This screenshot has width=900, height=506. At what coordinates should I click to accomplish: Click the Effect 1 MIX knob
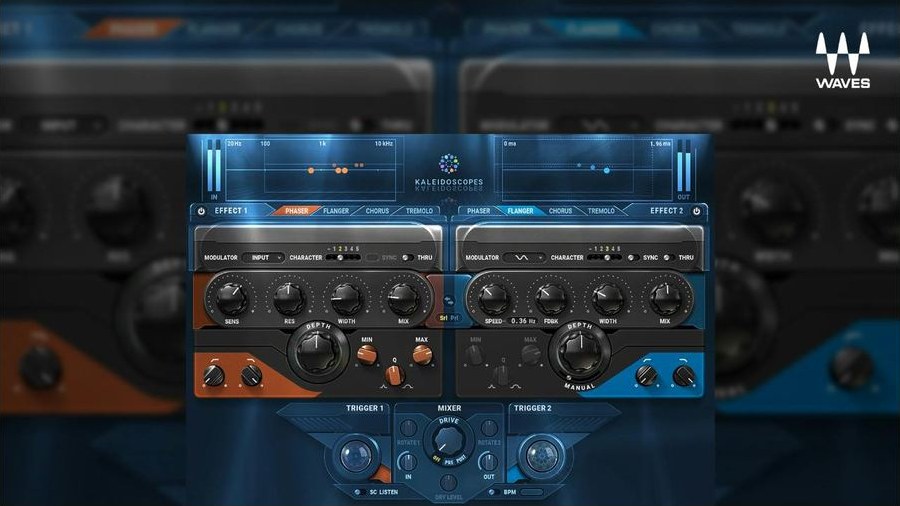point(404,298)
